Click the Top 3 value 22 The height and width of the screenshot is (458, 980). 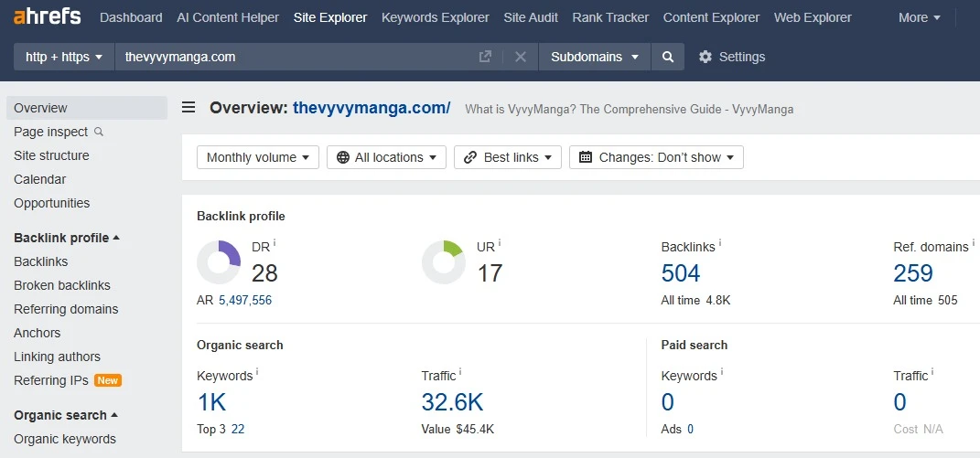pyautogui.click(x=238, y=430)
